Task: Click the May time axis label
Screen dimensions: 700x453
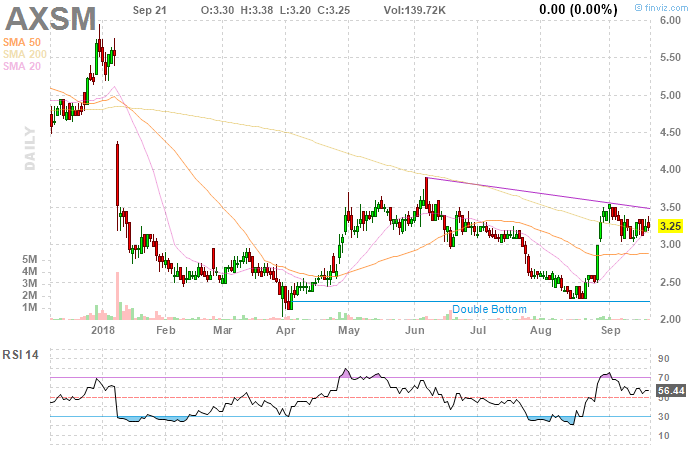Action: coord(349,330)
